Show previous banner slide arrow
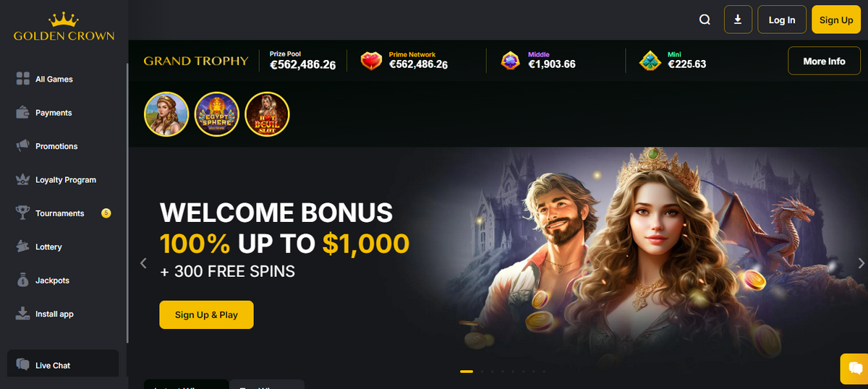This screenshot has width=868, height=389. [x=143, y=263]
